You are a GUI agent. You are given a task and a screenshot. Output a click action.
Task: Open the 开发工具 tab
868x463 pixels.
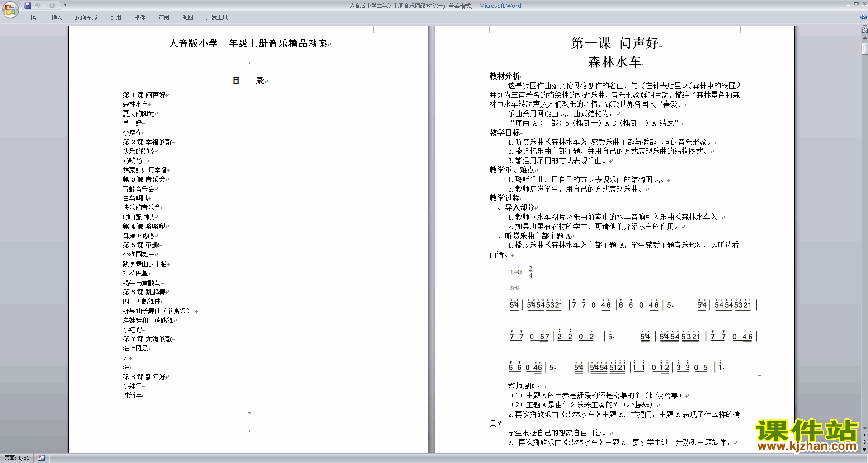pos(217,17)
